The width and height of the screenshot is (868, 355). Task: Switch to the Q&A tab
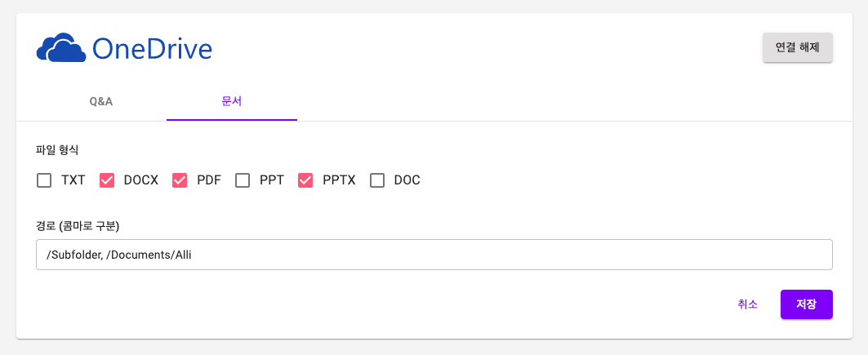click(101, 102)
